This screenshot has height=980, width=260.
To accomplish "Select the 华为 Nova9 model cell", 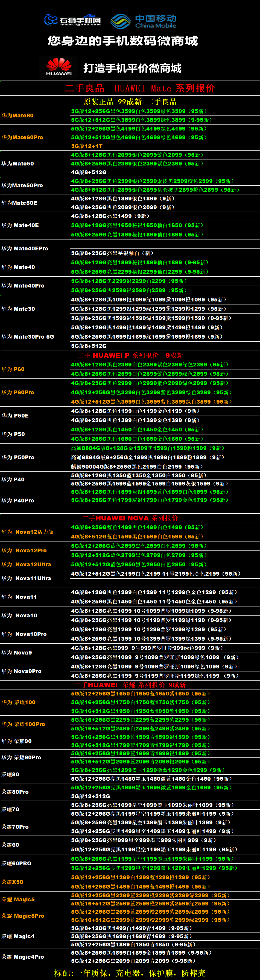I will pyautogui.click(x=35, y=652).
